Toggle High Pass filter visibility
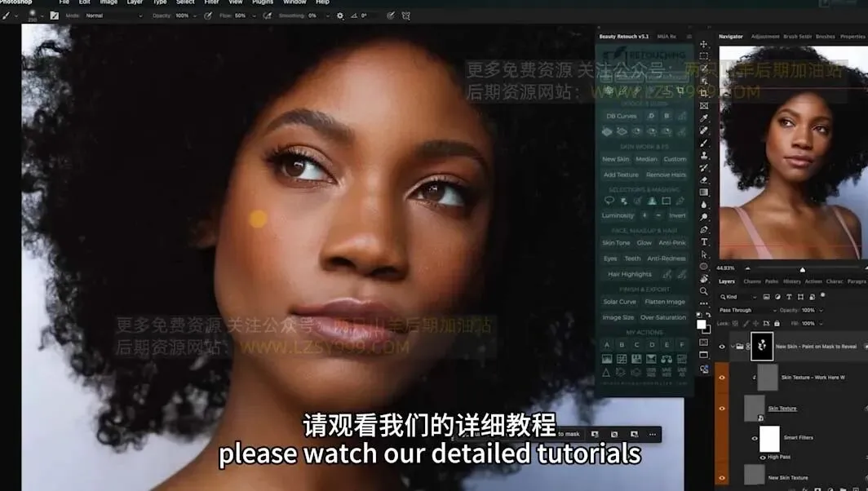 tap(763, 458)
